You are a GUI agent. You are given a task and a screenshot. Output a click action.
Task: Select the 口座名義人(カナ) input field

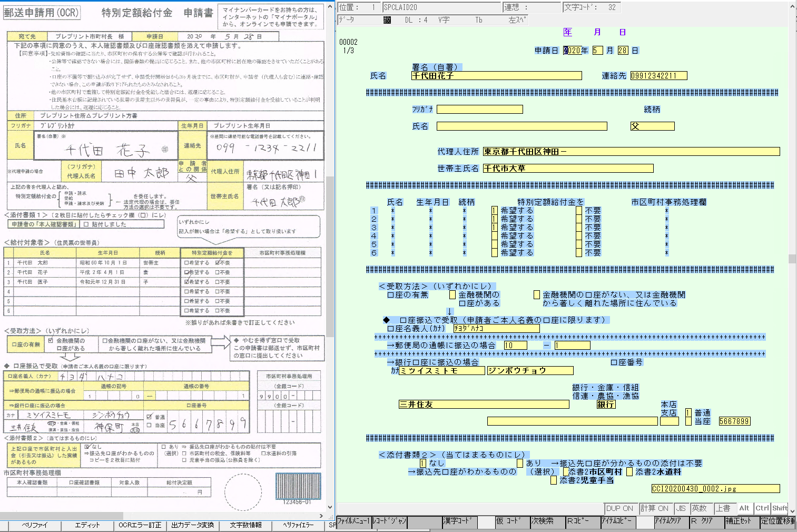pos(496,329)
